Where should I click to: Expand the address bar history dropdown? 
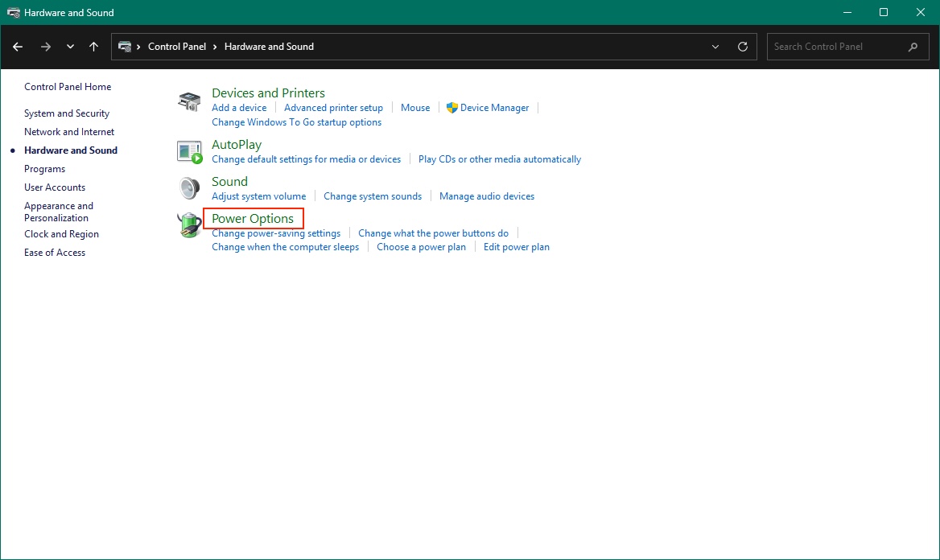[715, 47]
